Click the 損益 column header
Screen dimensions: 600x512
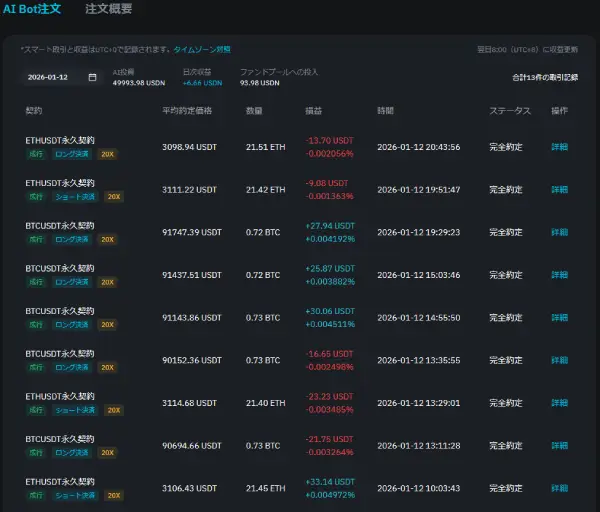point(314,110)
